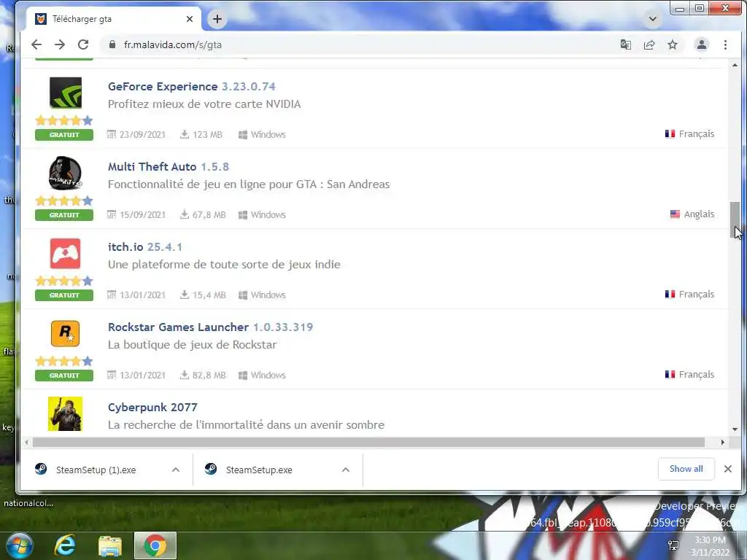Bookmark this page with star icon

click(x=672, y=44)
